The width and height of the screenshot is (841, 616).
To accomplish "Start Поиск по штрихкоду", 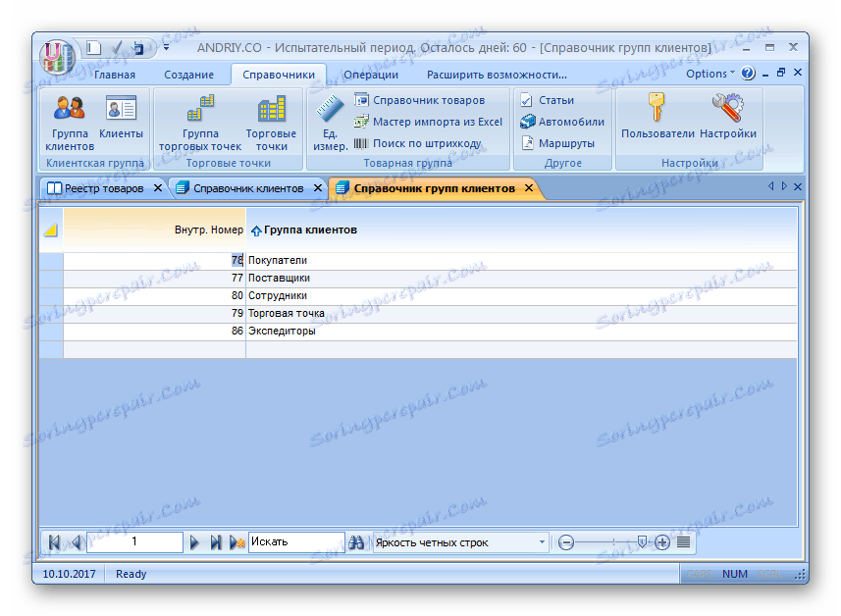I will click(417, 143).
